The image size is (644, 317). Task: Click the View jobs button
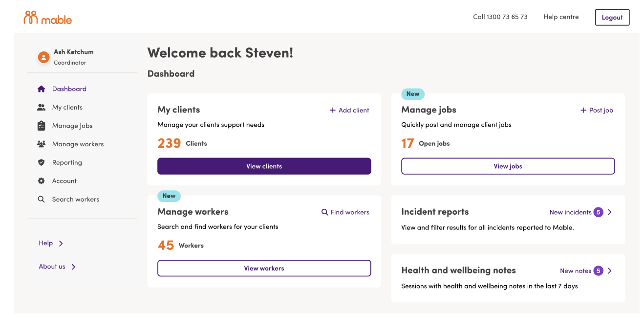point(508,166)
